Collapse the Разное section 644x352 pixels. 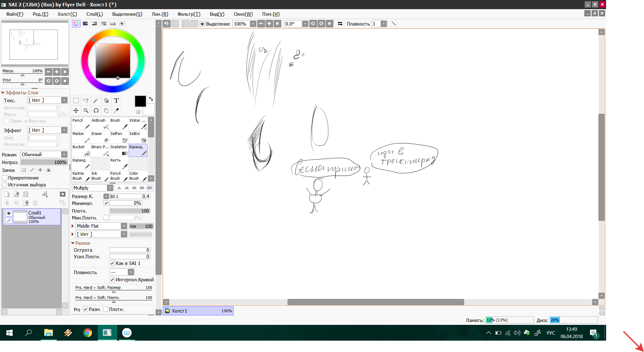tap(73, 243)
